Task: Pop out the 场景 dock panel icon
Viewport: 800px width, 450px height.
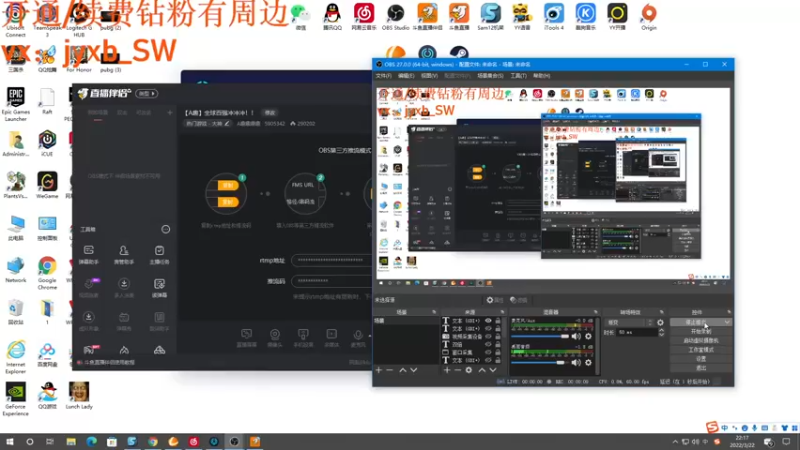Action: coord(434,312)
